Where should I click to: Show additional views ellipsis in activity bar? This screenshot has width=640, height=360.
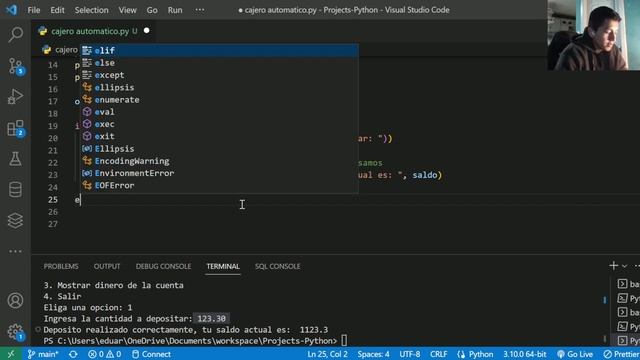coord(16,251)
